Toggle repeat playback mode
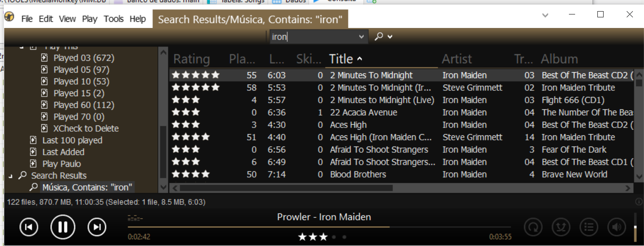This screenshot has width=644, height=246. [533, 227]
